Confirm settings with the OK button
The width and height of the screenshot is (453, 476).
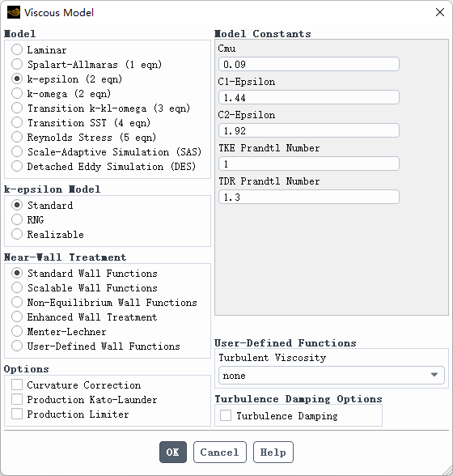[x=173, y=452]
